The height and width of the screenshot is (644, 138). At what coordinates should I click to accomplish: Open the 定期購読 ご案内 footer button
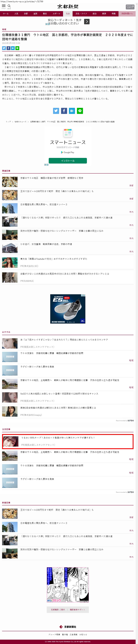[58, 610]
